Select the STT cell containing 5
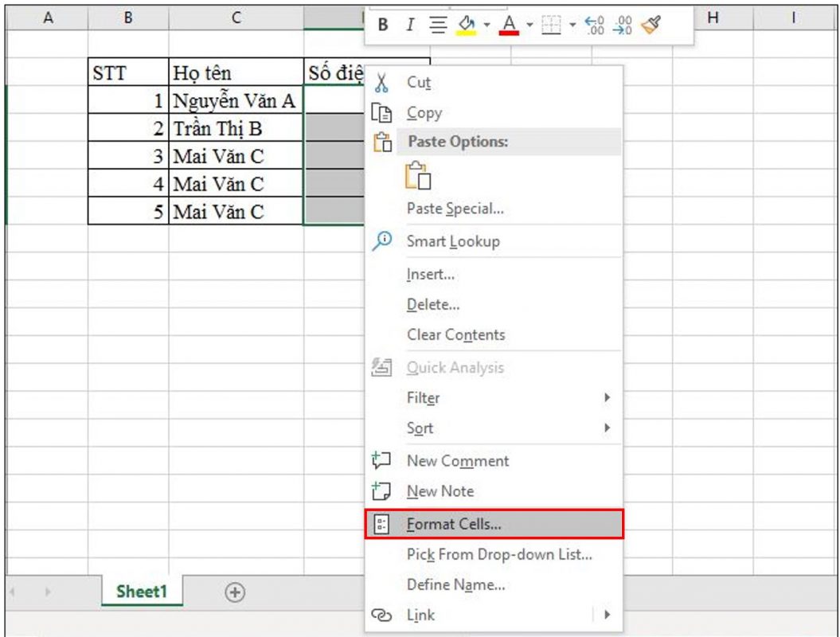Image resolution: width=840 pixels, height=637 pixels. [128, 211]
